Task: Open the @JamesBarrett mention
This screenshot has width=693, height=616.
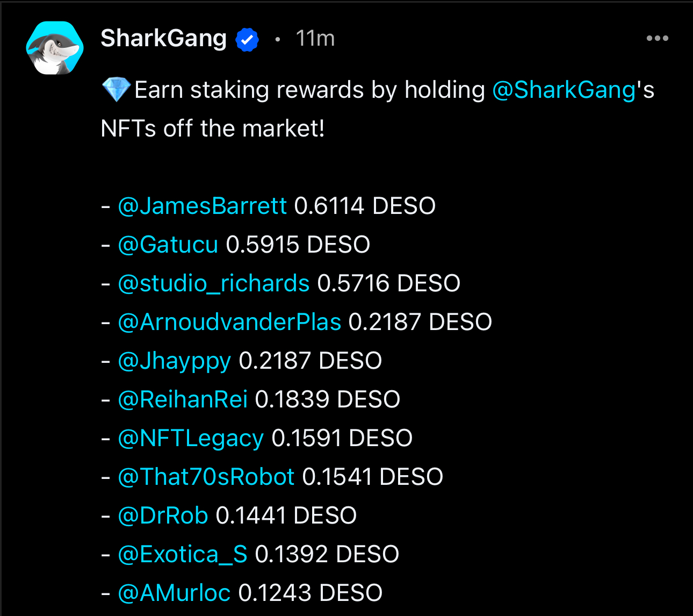Action: 202,206
